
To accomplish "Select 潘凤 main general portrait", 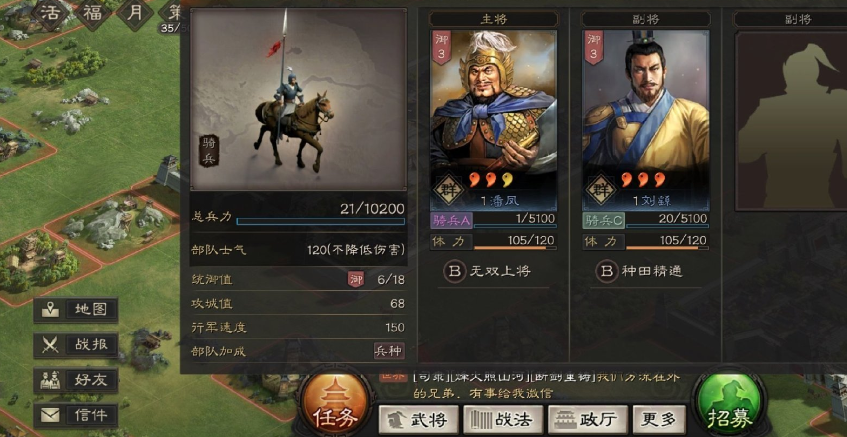I will point(493,120).
